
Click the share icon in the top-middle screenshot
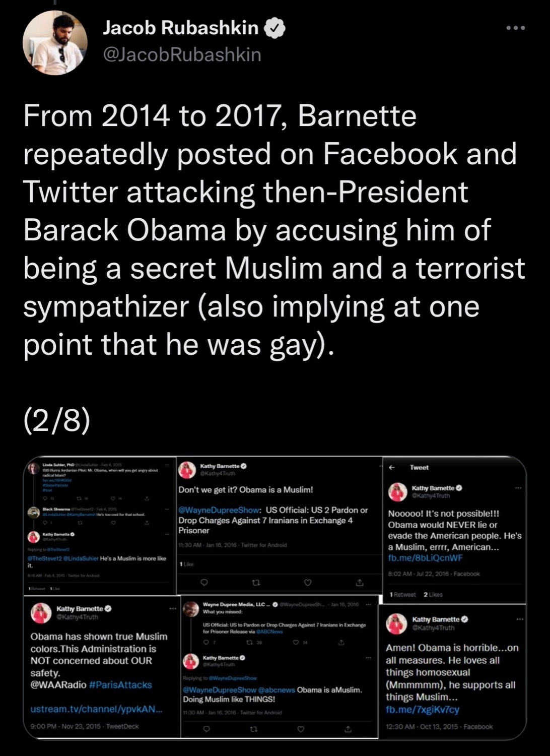point(360,583)
